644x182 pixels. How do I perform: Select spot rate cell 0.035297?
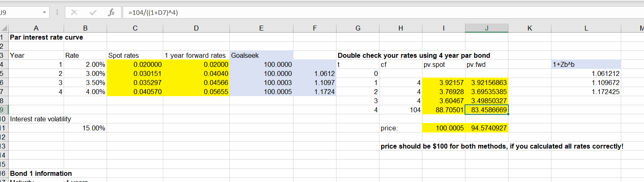(135, 83)
